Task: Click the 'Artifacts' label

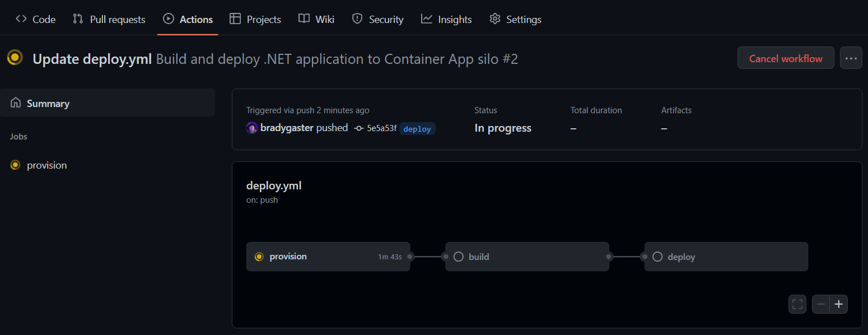Action: (676, 110)
